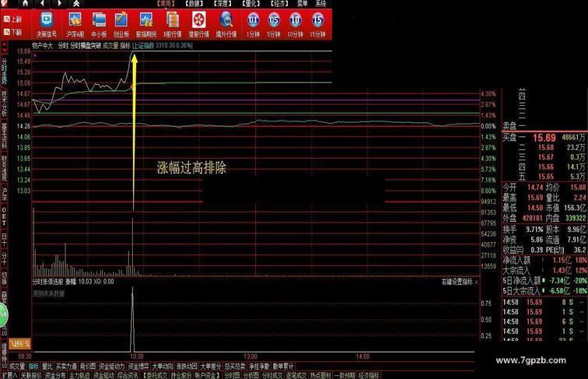Click the bid price 15.69 in 买盘 row
Image resolution: width=588 pixels, height=379 pixels.
coord(544,138)
